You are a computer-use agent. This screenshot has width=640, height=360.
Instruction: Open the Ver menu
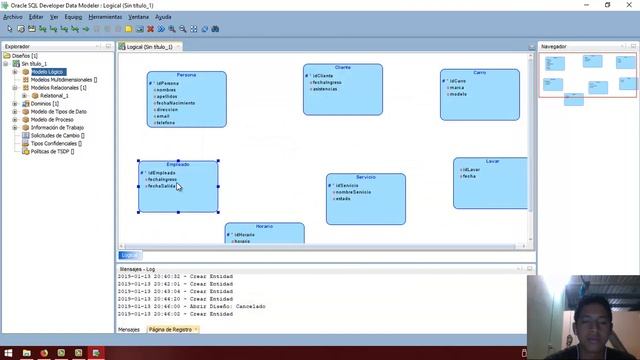(54, 17)
